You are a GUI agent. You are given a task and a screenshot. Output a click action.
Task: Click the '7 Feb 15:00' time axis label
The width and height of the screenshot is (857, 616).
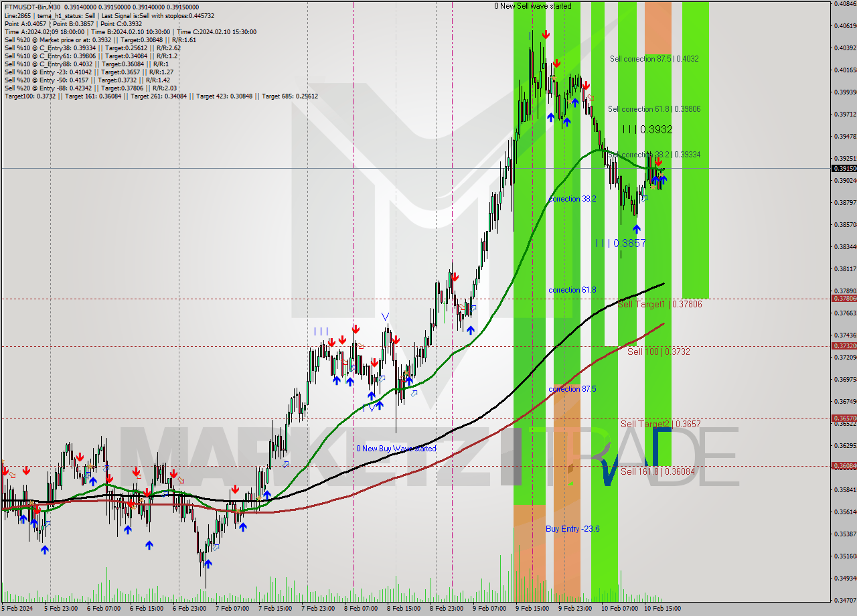pos(277,609)
